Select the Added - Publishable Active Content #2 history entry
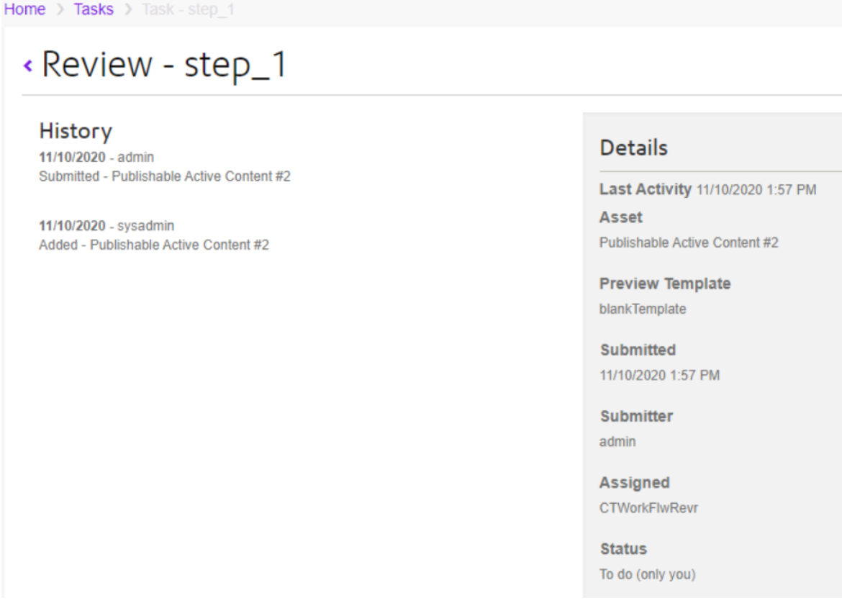The height and width of the screenshot is (616, 842). pyautogui.click(x=153, y=245)
